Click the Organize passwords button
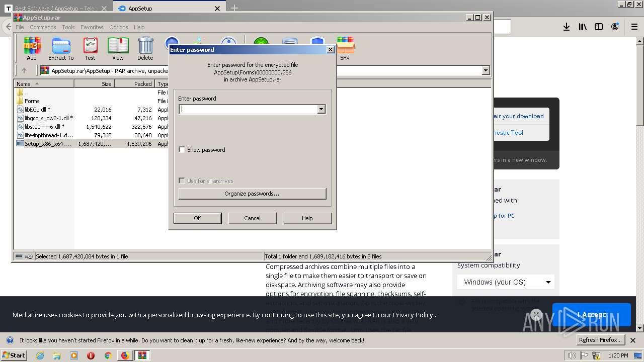 coord(252,194)
